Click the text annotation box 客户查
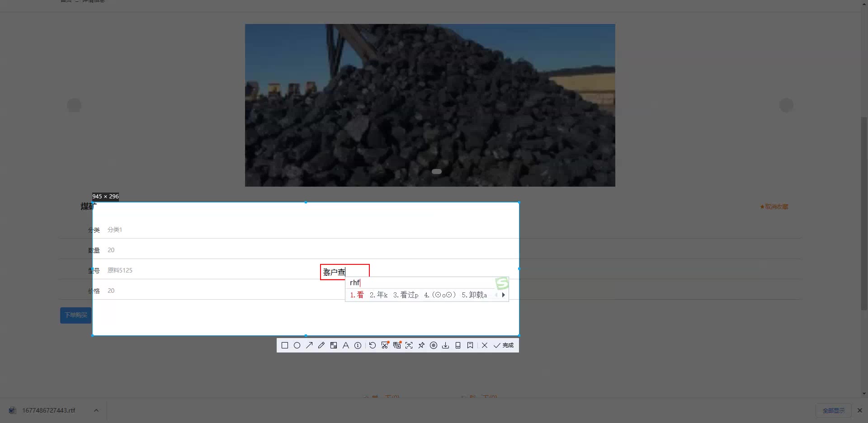Screen dimensions: 868x423 pyautogui.click(x=345, y=272)
